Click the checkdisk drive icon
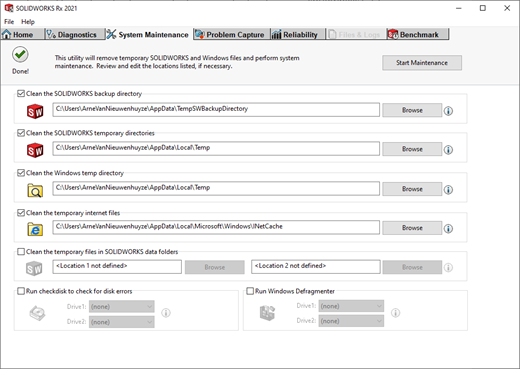520x369 pixels. point(37,313)
